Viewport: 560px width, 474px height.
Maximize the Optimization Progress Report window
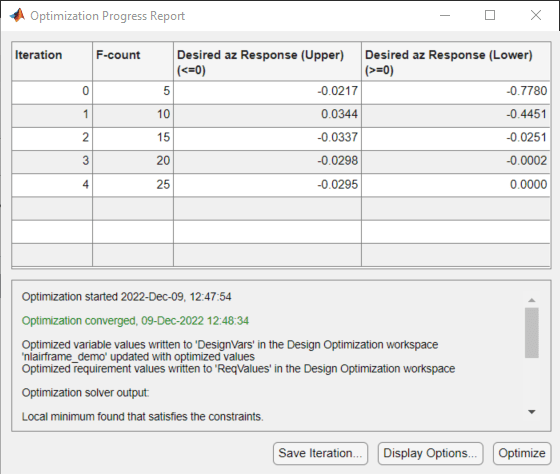(490, 15)
